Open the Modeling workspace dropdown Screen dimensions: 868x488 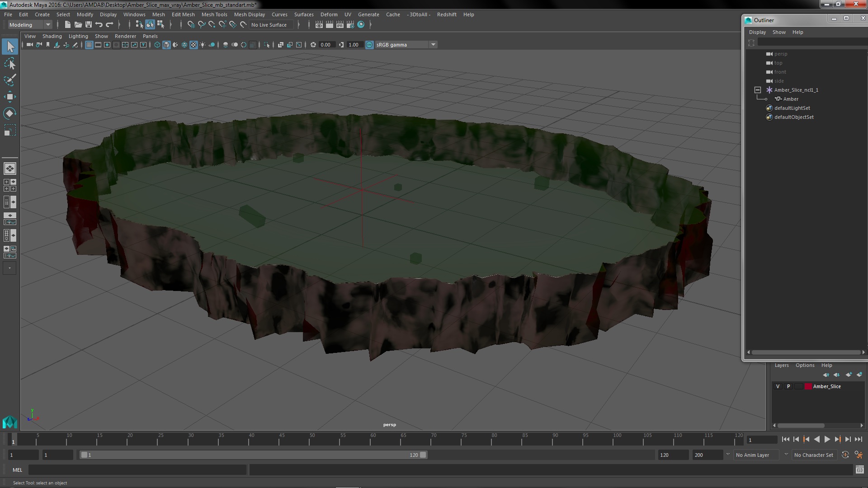30,25
